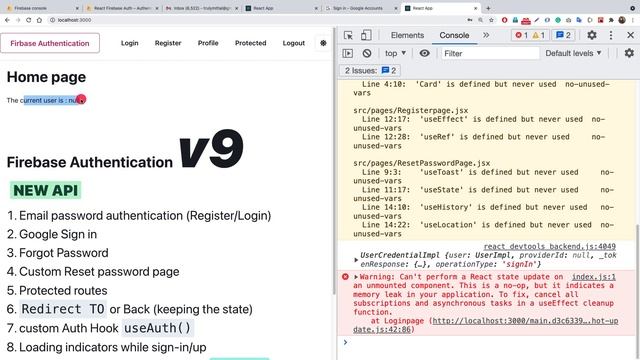
Task: Click the browser home icon
Action: [39, 20]
